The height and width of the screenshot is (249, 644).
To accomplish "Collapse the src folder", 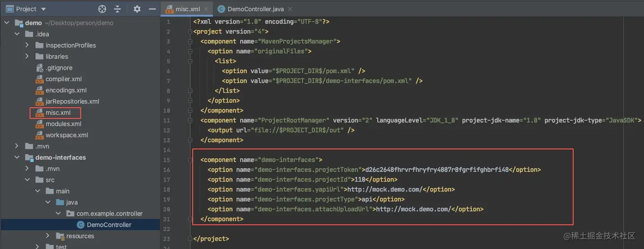I will [27, 180].
